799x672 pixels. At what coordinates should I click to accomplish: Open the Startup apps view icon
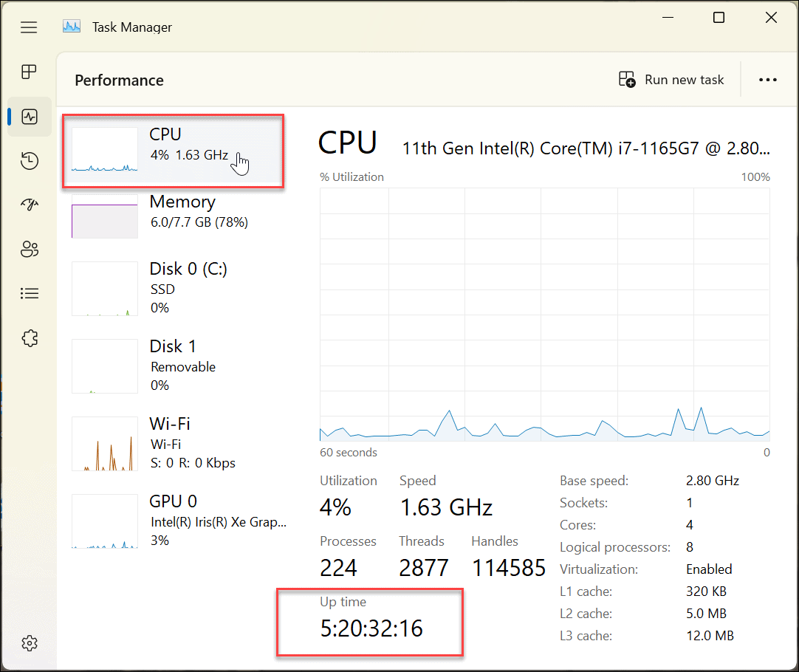tap(29, 205)
